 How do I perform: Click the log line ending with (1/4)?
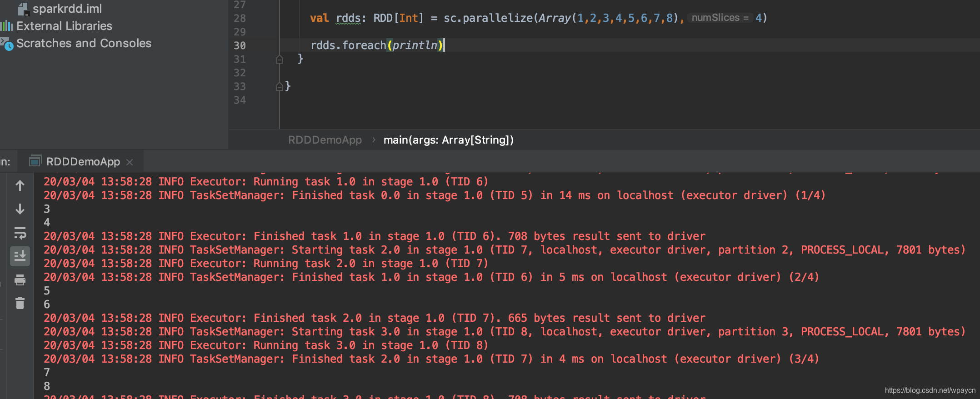[x=434, y=195]
